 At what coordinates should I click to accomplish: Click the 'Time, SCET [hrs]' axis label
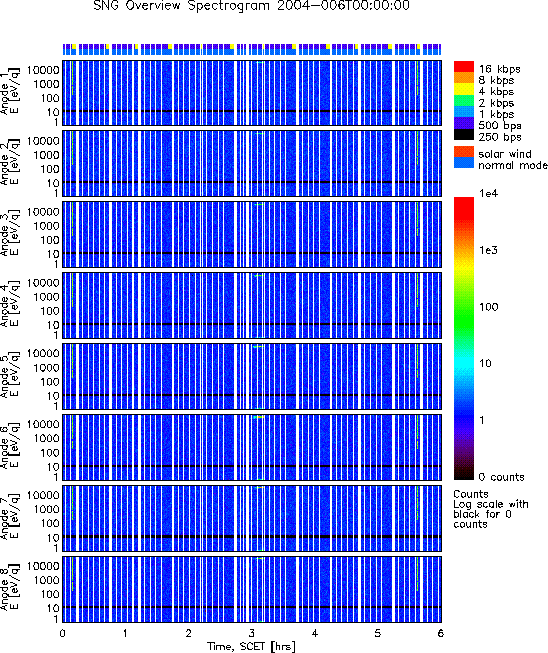[x=251, y=646]
